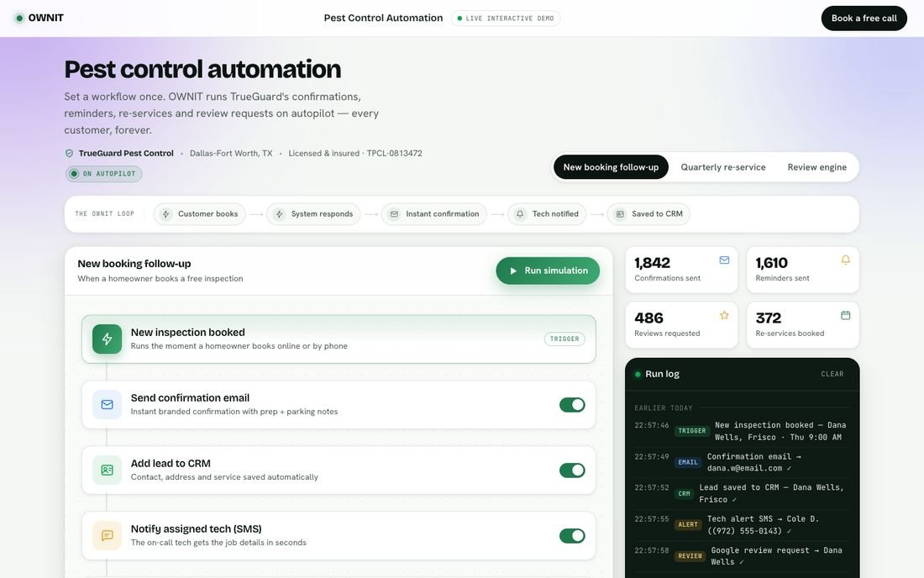Click the 22:57:46 TRIGGER run log entry

click(x=742, y=431)
